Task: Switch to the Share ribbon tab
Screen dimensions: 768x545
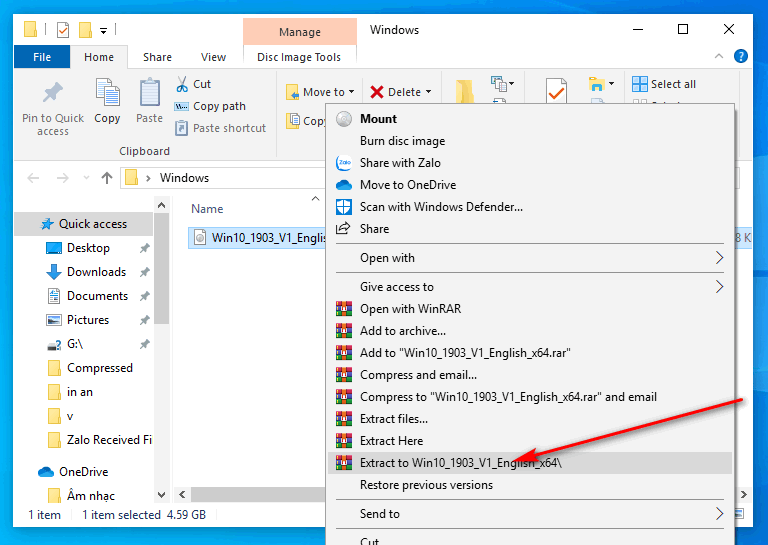Action: [157, 57]
